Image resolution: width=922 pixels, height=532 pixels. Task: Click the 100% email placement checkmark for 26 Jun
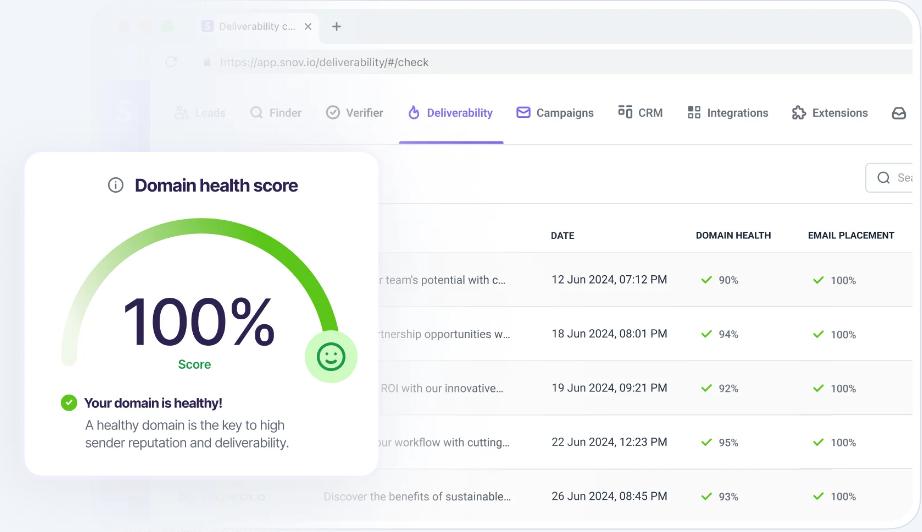point(818,496)
